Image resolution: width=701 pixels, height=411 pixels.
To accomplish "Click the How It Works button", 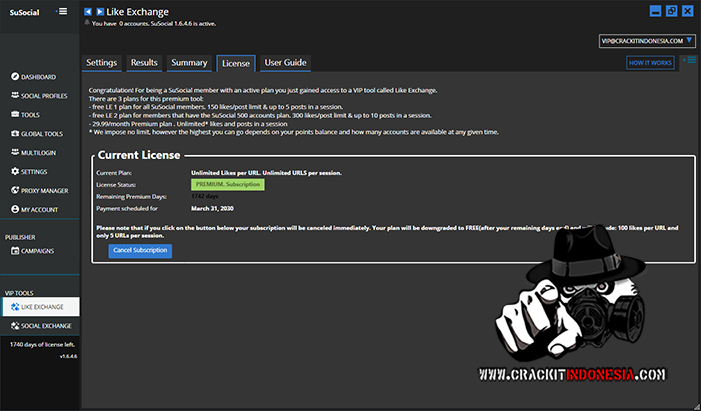I will [650, 63].
